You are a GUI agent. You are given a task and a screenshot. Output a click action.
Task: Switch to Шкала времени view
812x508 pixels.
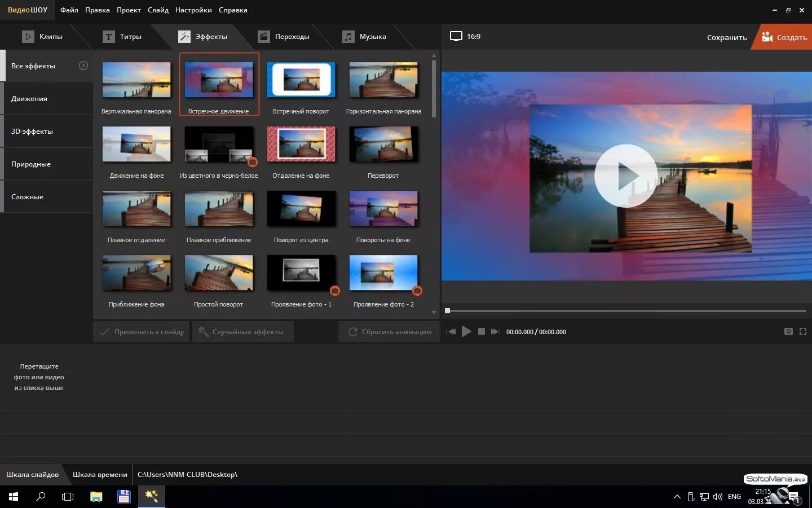tap(100, 475)
